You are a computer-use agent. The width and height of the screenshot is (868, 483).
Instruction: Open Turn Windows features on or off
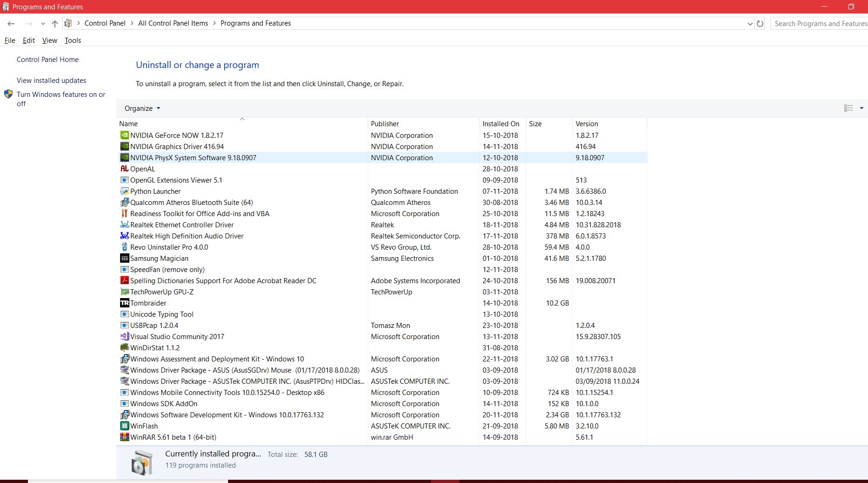(x=61, y=99)
